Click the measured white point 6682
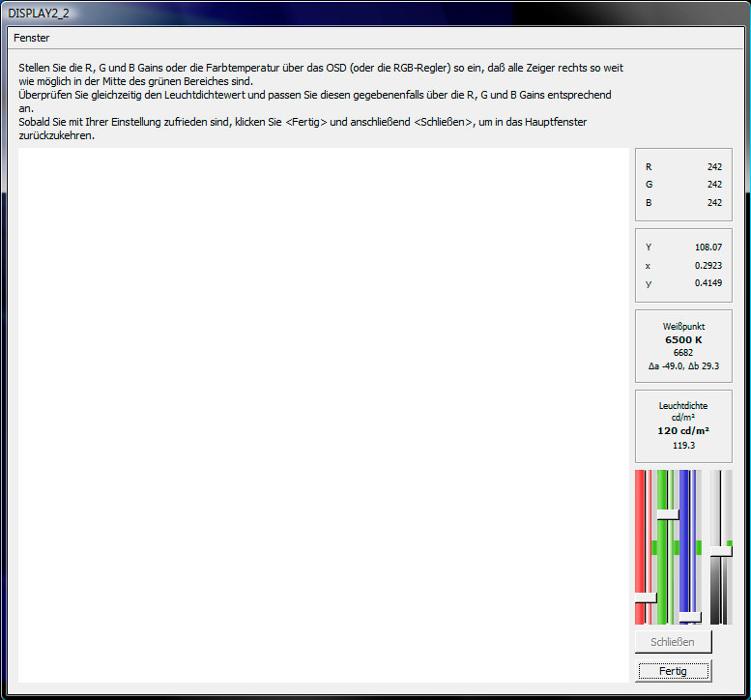 [683, 353]
